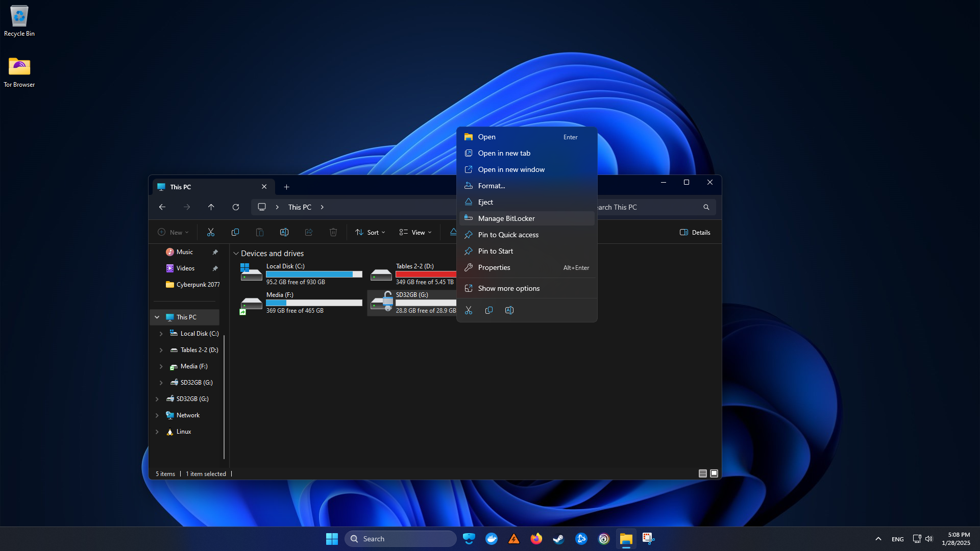The image size is (980, 551).
Task: Expand Tables 2-2 (D:) in sidebar
Action: (x=161, y=350)
